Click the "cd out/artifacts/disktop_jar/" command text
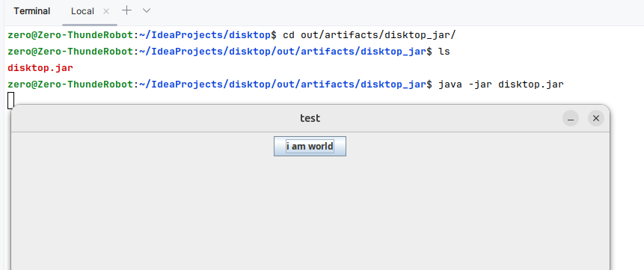Viewport: 644px width, 270px height. 369,35
